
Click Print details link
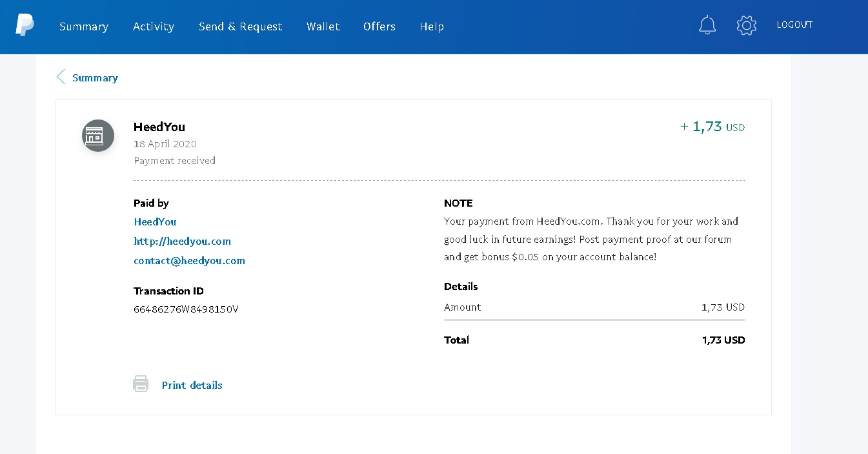[192, 385]
